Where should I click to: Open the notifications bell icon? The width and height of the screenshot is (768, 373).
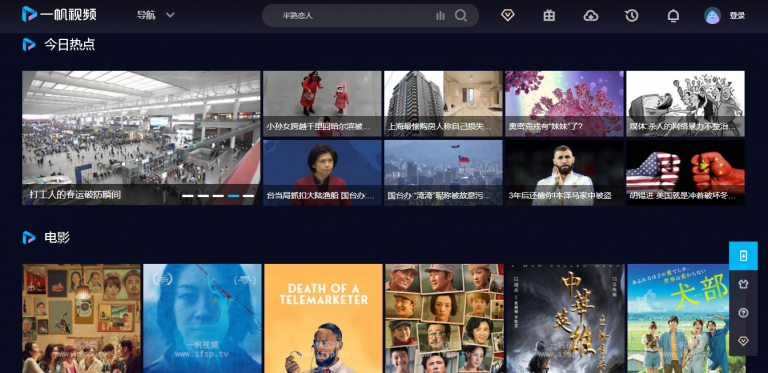(x=673, y=16)
